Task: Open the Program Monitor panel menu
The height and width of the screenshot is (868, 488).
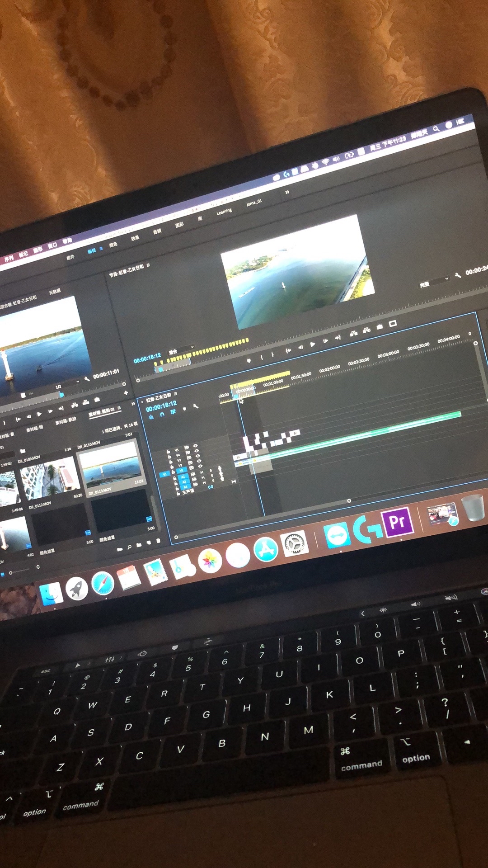Action: (x=148, y=265)
